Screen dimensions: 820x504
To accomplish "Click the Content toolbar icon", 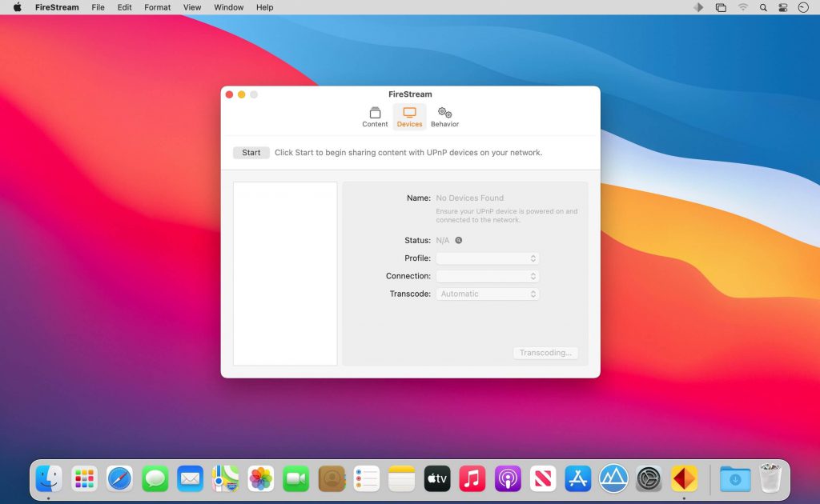I will click(x=375, y=117).
